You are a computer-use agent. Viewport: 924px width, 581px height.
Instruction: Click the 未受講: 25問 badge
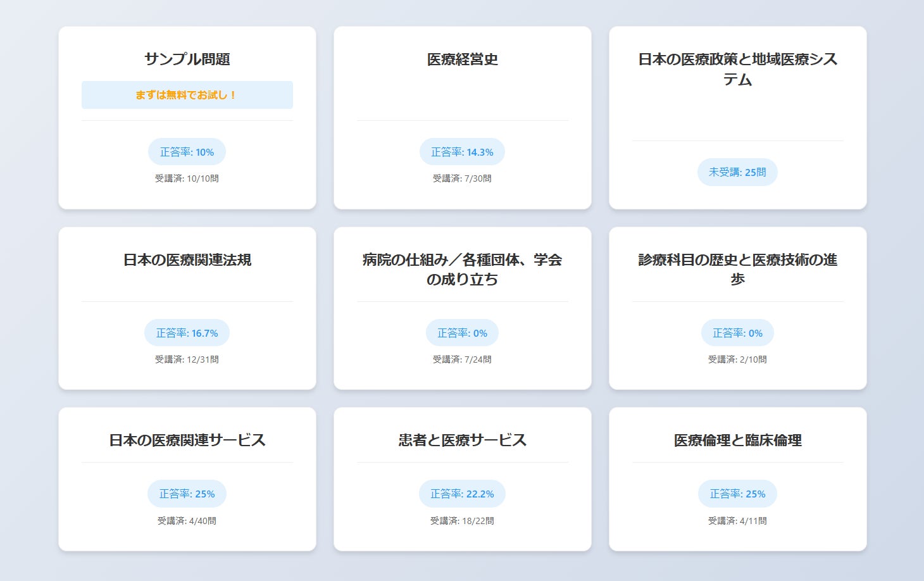click(737, 172)
